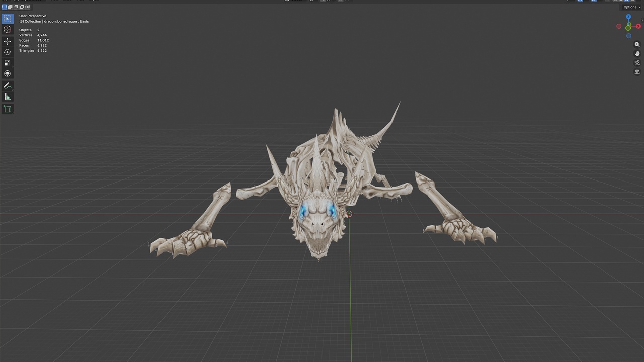Image resolution: width=644 pixels, height=362 pixels.
Task: Click the "Objects 2" stat line
Action: (29, 30)
